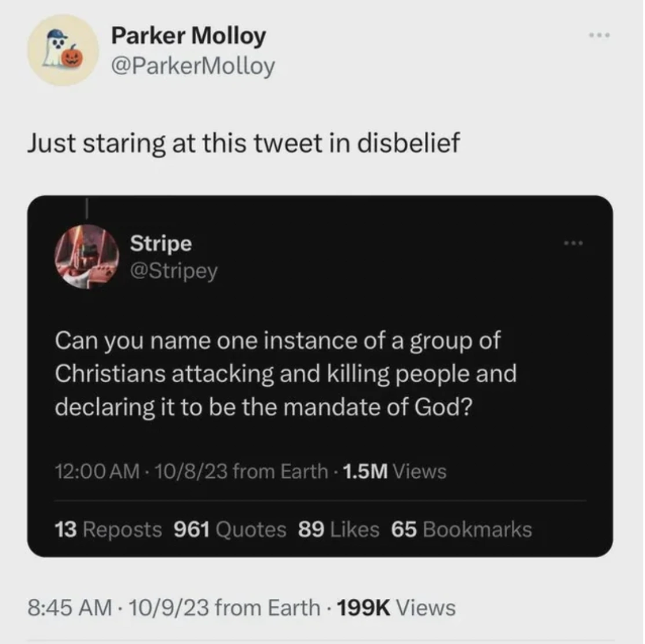Show the 13 Reposts list
The width and height of the screenshot is (645, 644).
click(x=108, y=529)
